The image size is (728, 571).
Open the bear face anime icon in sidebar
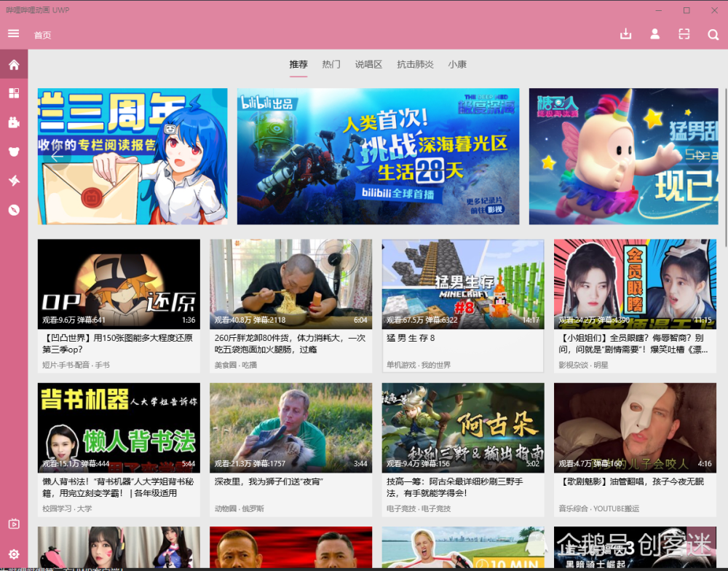[x=14, y=151]
